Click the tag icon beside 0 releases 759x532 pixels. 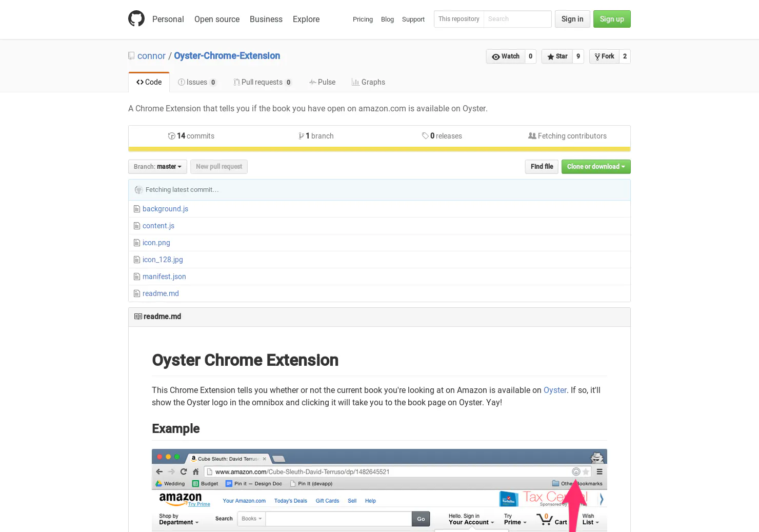click(x=425, y=136)
